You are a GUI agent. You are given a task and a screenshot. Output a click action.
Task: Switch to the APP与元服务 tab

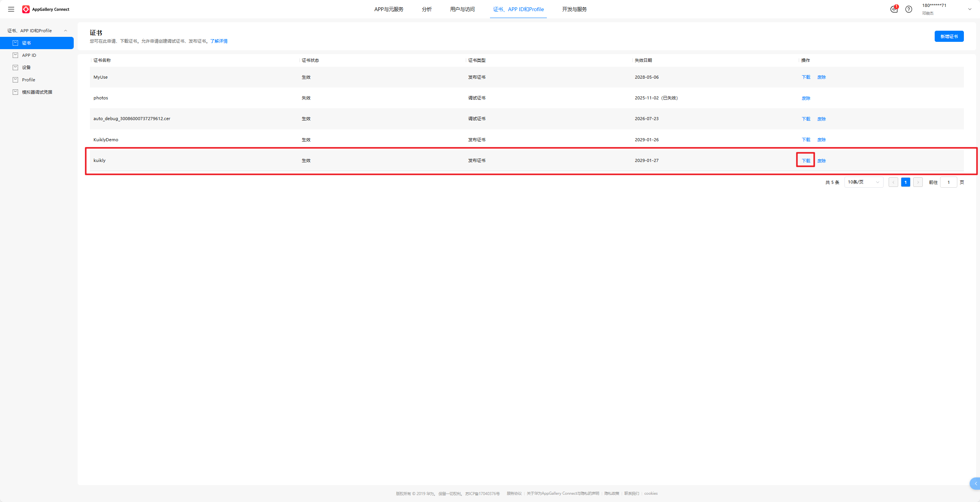click(x=389, y=9)
